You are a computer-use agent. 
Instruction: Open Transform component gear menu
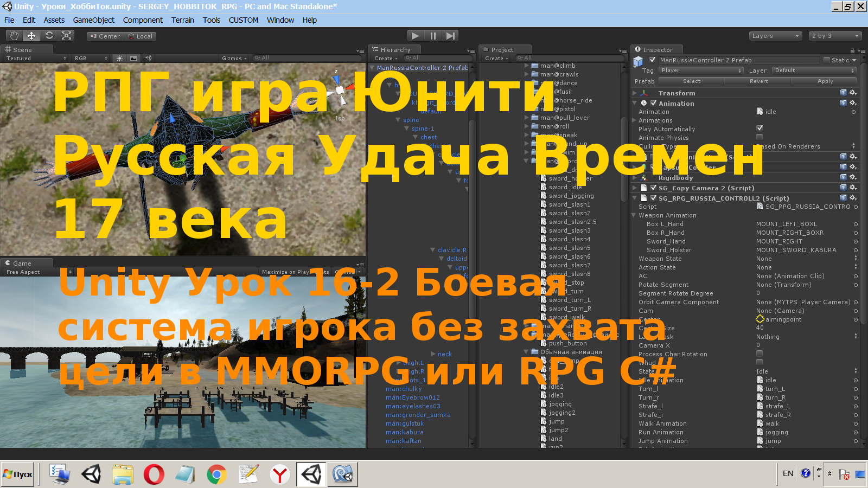853,93
